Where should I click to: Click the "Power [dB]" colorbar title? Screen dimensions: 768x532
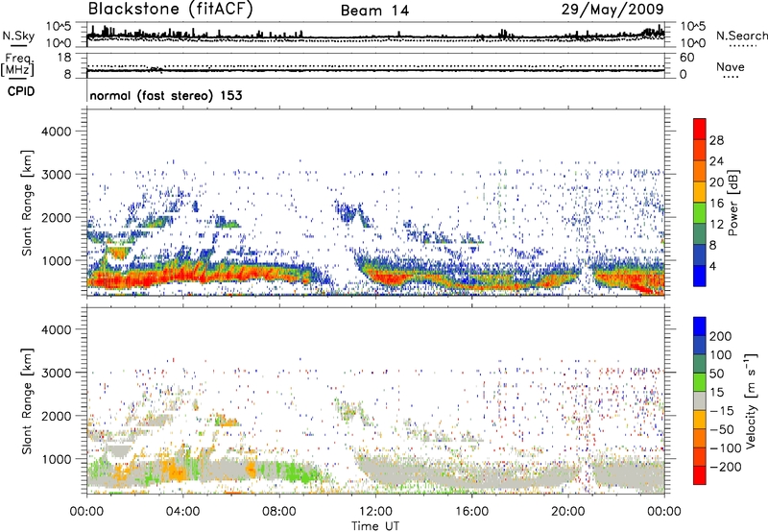click(x=732, y=203)
